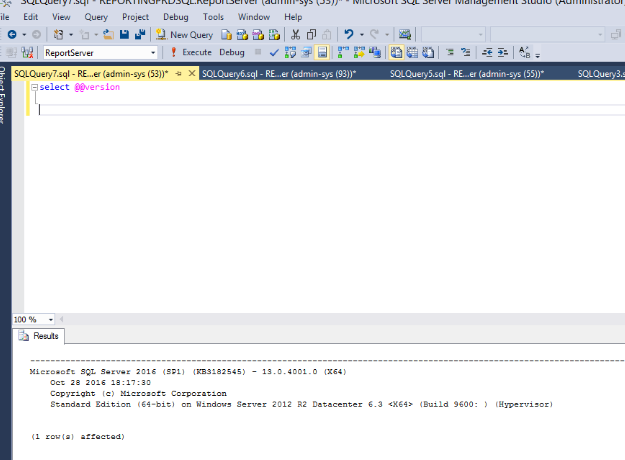This screenshot has width=625, height=460.
Task: Click the '(1 row(s) affected)' result text
Action: coord(78,436)
